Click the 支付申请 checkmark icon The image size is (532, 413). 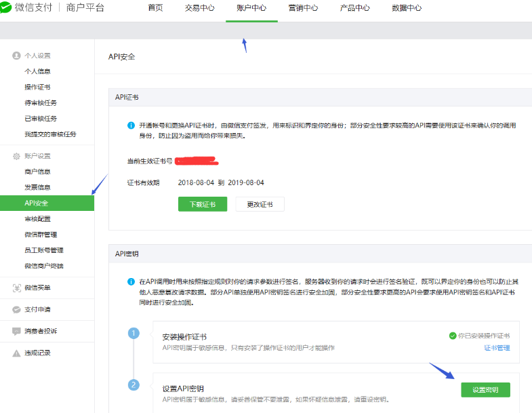pos(16,309)
